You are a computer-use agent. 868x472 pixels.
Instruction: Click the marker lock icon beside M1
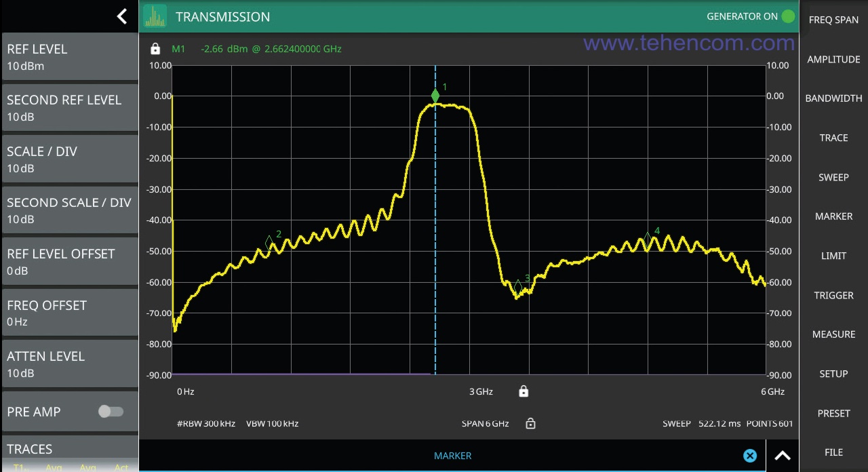pos(155,49)
